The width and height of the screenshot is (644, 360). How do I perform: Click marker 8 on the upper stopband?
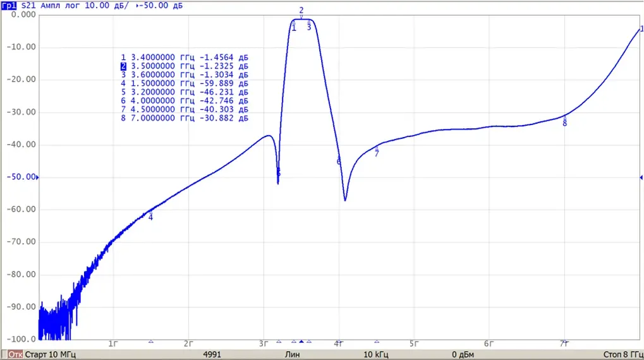click(x=565, y=121)
